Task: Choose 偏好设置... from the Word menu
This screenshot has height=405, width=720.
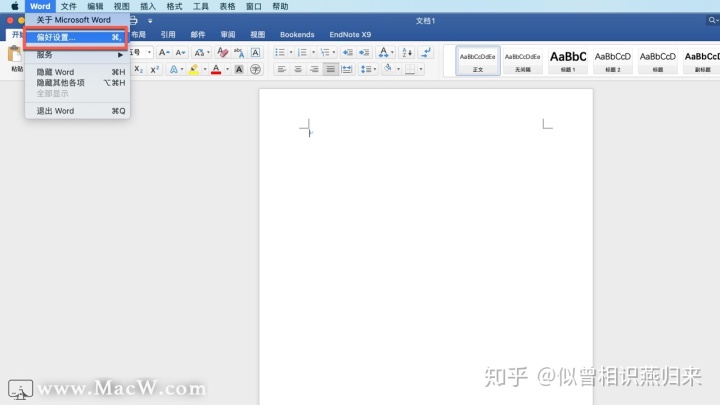Action: pos(77,37)
